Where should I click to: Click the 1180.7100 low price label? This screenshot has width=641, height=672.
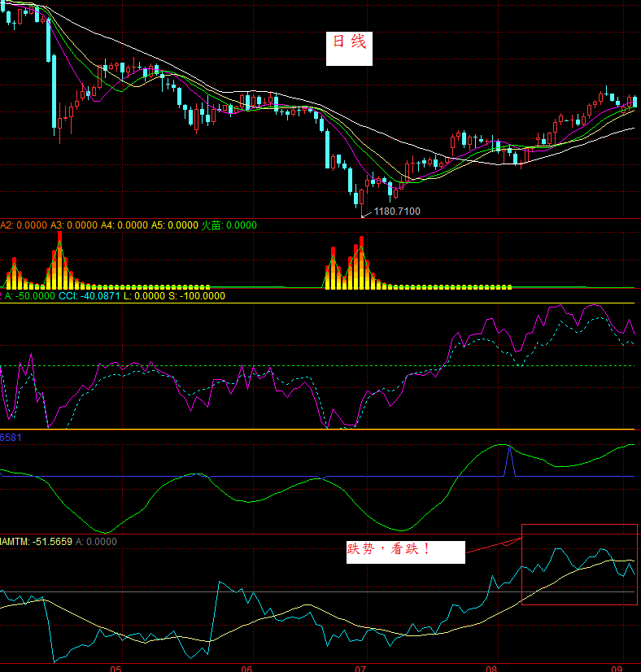(x=397, y=212)
